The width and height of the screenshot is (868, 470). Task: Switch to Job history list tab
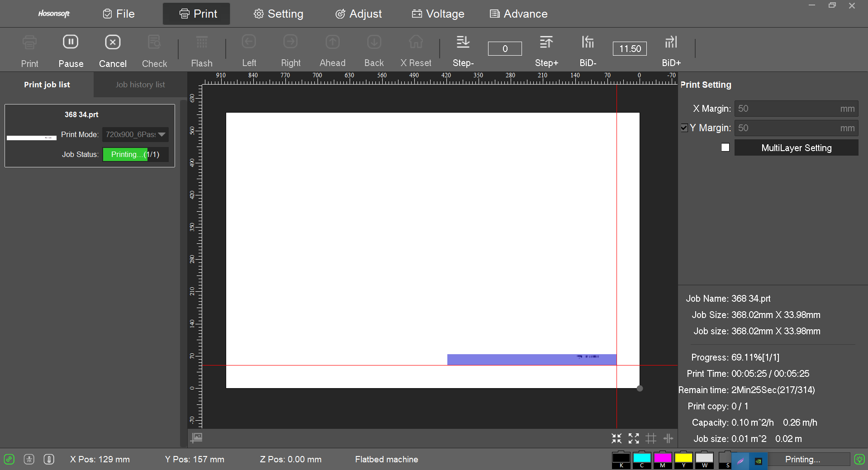pyautogui.click(x=140, y=85)
